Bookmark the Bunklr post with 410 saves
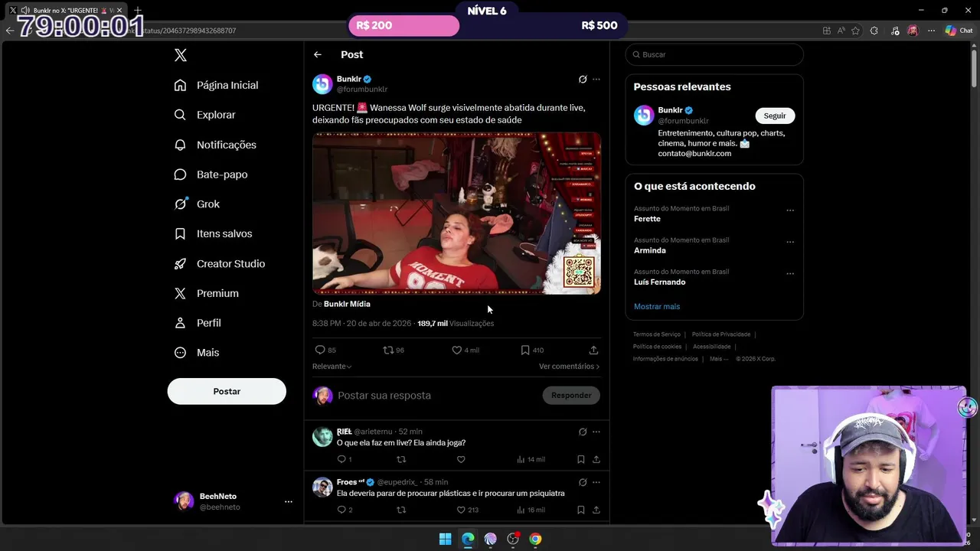The image size is (980, 551). click(x=532, y=350)
